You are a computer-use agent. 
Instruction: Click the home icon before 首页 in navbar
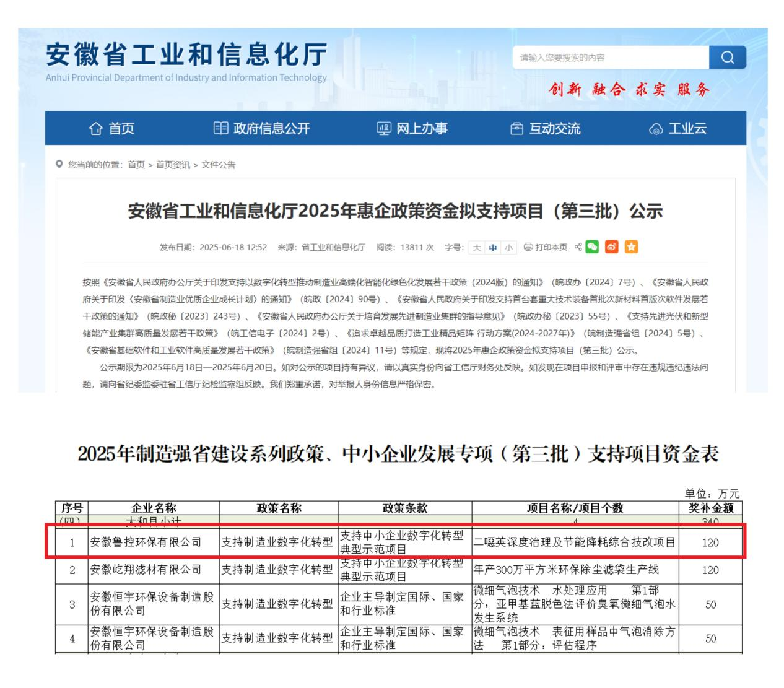pyautogui.click(x=95, y=129)
